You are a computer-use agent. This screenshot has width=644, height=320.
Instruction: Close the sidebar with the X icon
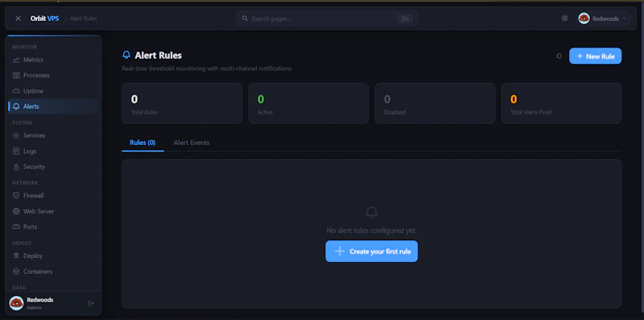(18, 19)
